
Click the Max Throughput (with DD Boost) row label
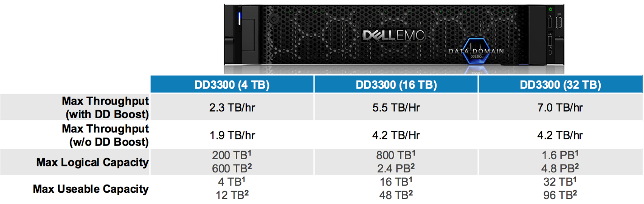pos(105,107)
